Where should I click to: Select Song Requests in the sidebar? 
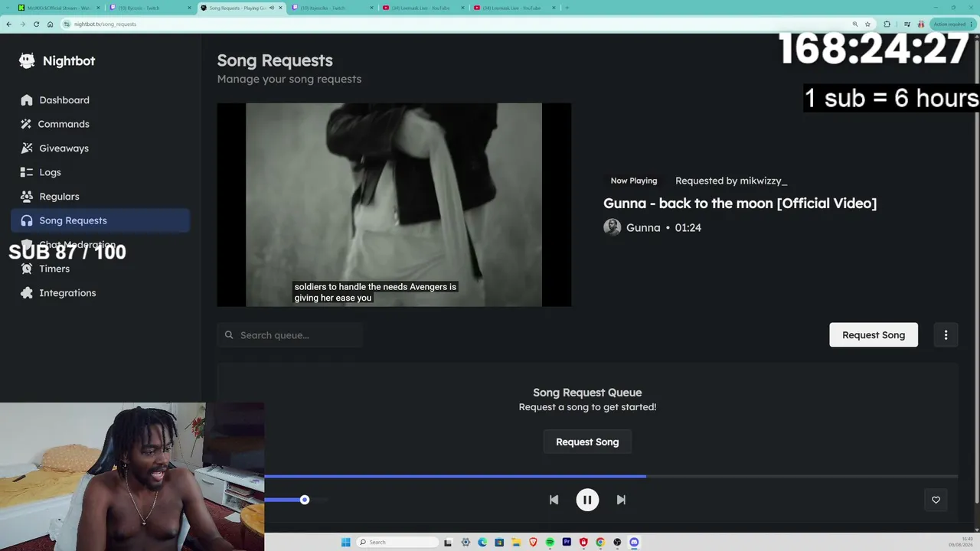(x=100, y=220)
